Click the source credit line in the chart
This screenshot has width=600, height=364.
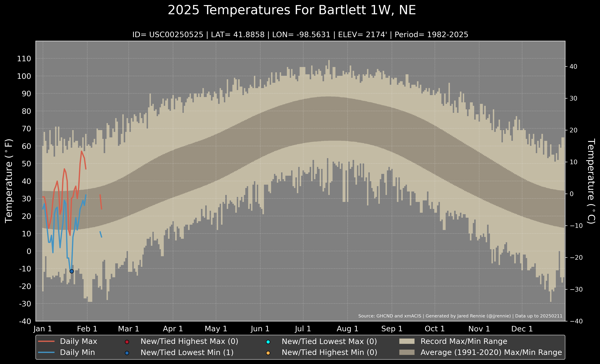pyautogui.click(x=460, y=316)
